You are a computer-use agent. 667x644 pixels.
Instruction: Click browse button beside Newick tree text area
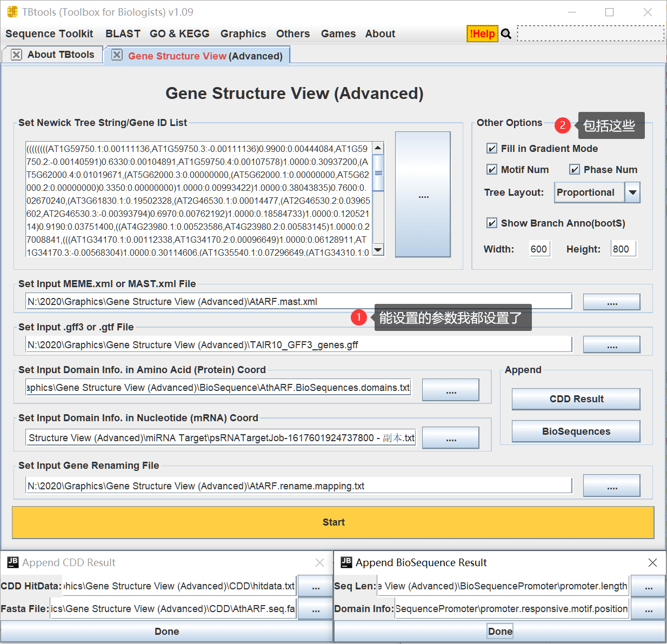(x=423, y=195)
